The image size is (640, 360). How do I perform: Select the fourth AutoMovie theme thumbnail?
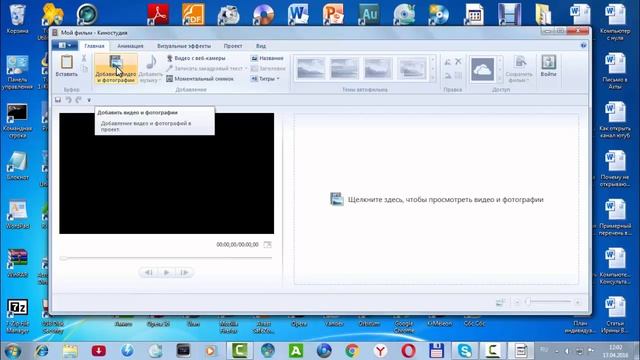click(412, 68)
